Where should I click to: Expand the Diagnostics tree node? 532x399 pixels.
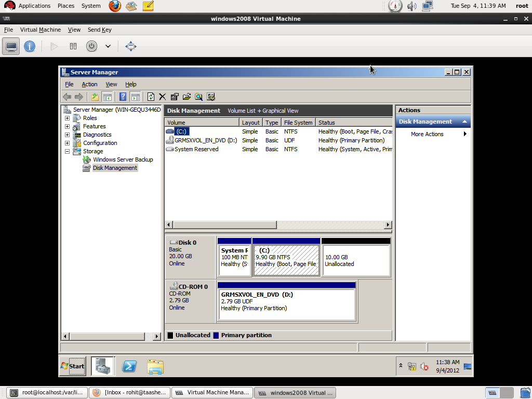coord(67,135)
